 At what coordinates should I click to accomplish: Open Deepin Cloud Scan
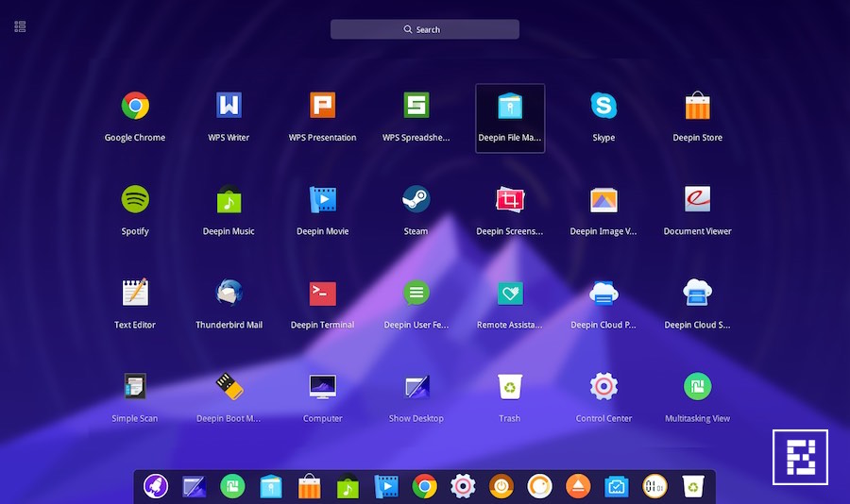click(698, 293)
